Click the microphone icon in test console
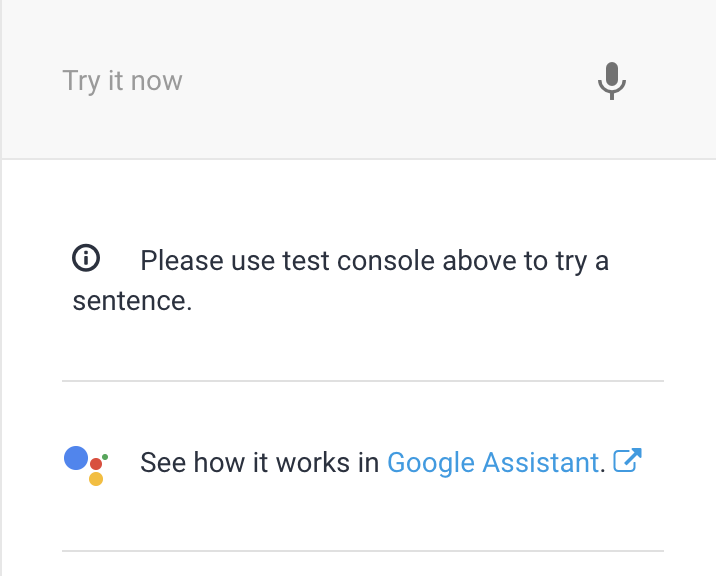 pos(612,81)
